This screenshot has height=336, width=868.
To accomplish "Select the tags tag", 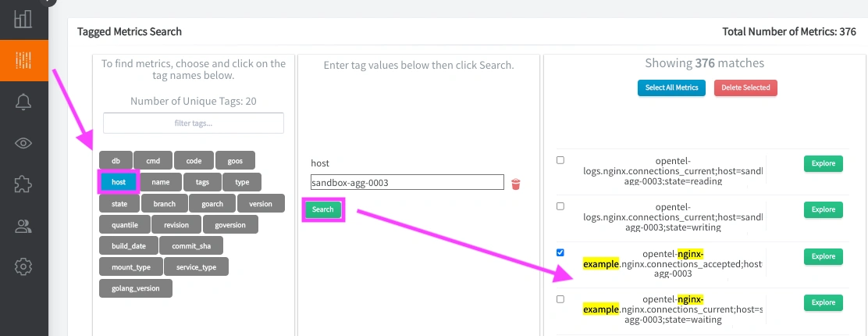I will [x=202, y=182].
